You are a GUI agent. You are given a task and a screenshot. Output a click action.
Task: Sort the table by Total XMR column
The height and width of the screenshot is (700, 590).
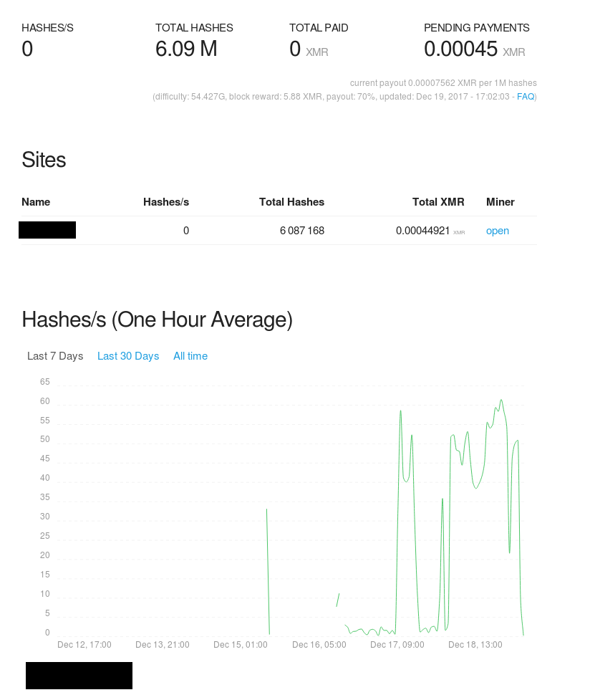pyautogui.click(x=438, y=202)
